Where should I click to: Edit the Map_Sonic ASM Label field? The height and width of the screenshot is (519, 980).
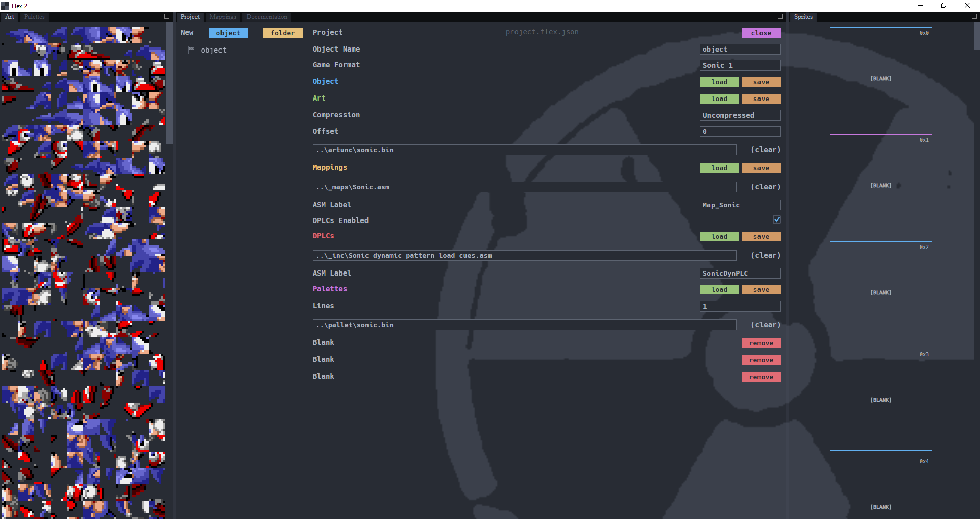[740, 205]
